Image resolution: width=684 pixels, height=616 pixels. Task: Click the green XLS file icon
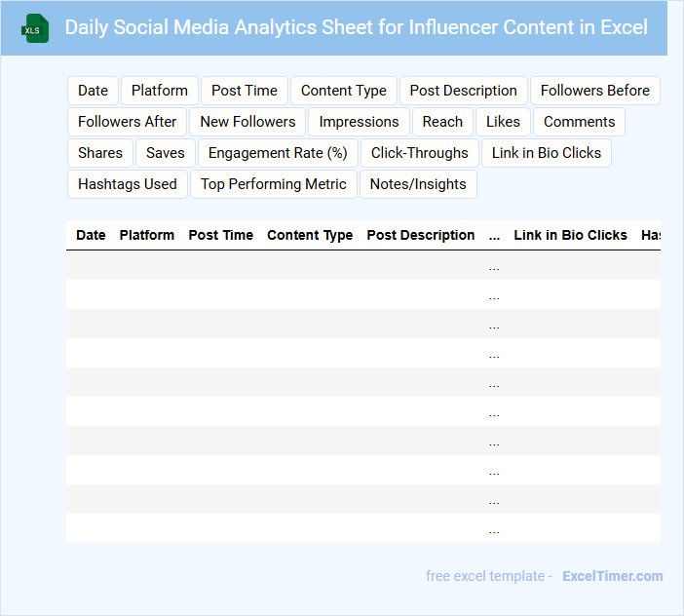coord(35,28)
